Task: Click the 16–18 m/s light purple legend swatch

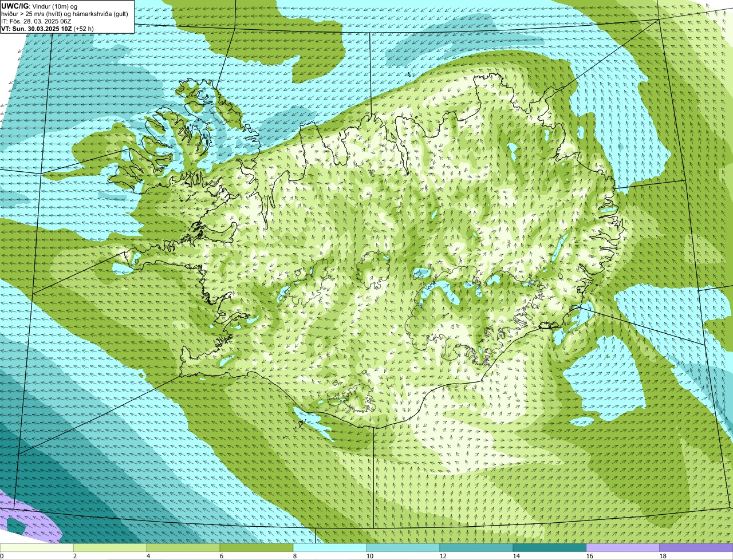Action: tap(623, 548)
